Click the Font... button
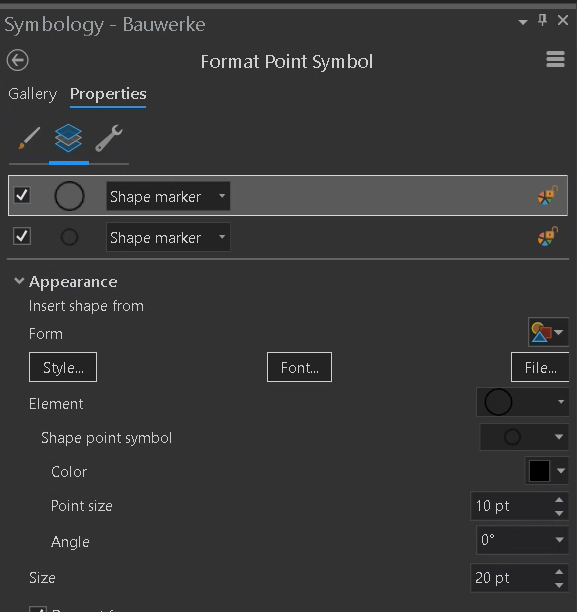Screen dimensions: 577x612 coord(299,367)
